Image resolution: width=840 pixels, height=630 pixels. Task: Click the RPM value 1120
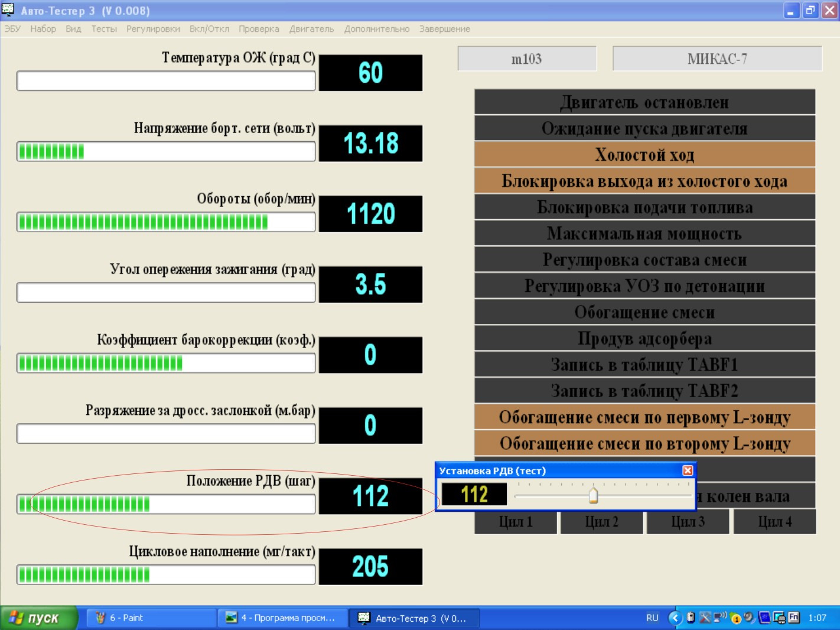[370, 214]
